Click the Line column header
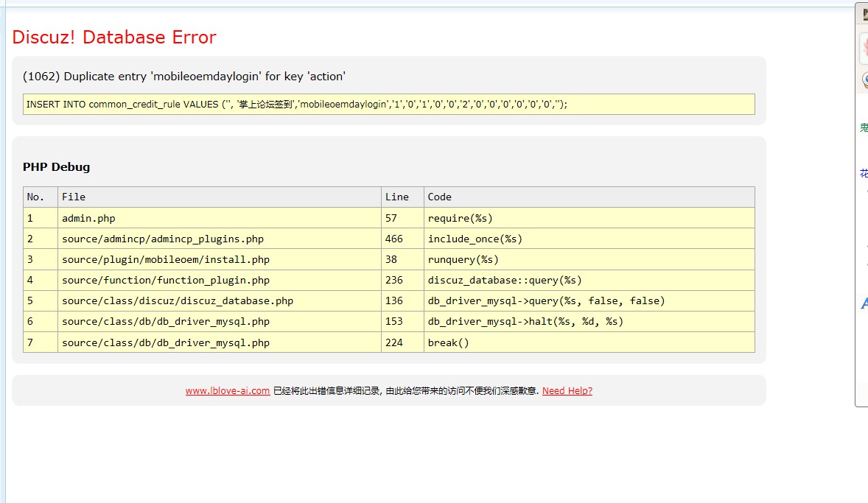The height and width of the screenshot is (503, 868). pyautogui.click(x=402, y=197)
